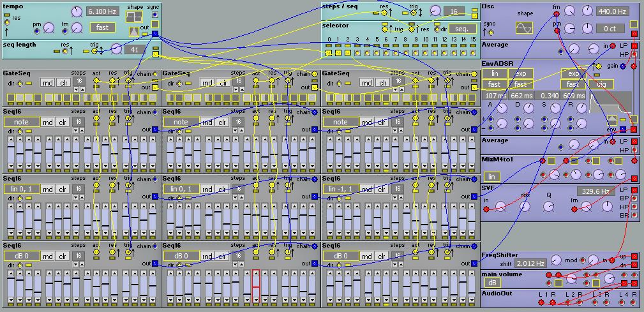Open the 'lin -1, 1' mode dropdown
The image size is (644, 312).
340,189
